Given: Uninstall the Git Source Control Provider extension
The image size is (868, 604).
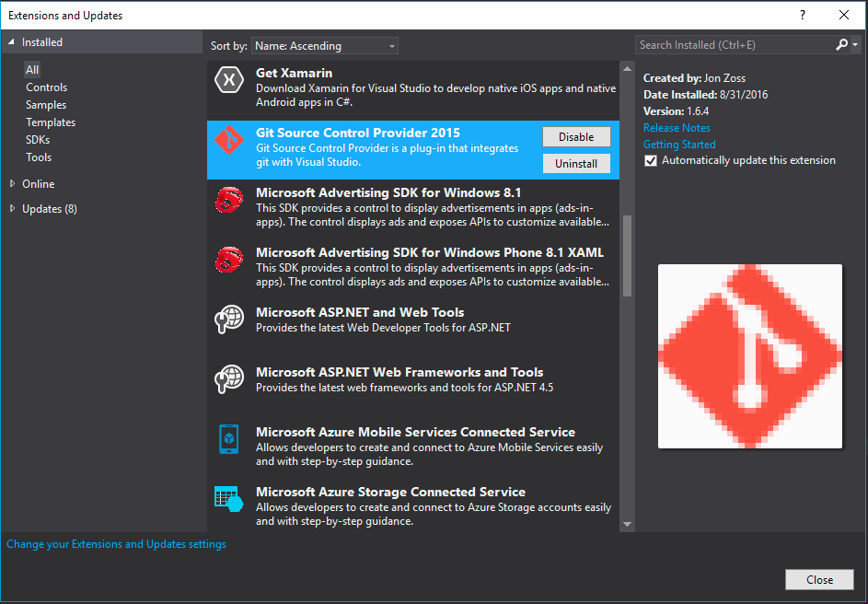Looking at the screenshot, I should 576,163.
